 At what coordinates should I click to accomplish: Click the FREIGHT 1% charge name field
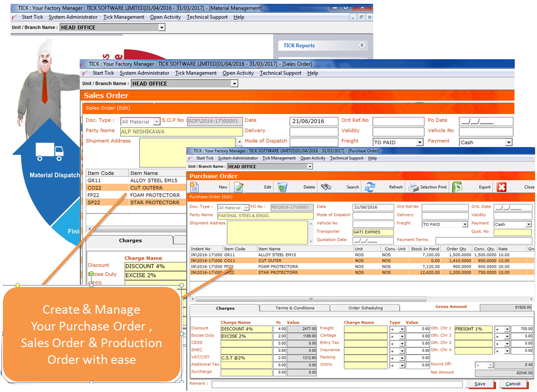tap(474, 329)
